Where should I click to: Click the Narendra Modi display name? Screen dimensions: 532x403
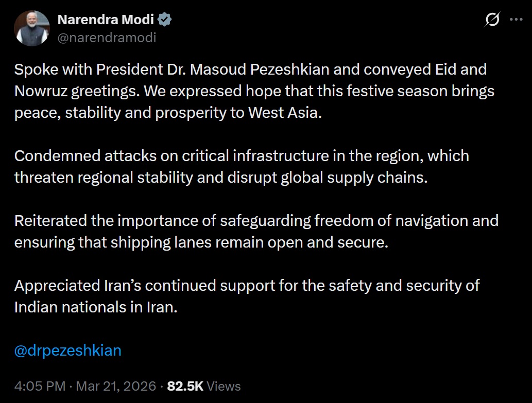click(x=106, y=20)
